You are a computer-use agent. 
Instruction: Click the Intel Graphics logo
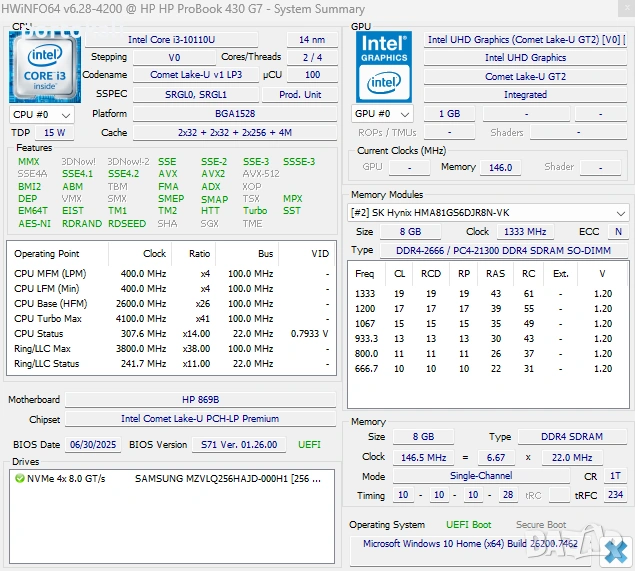pyautogui.click(x=384, y=66)
